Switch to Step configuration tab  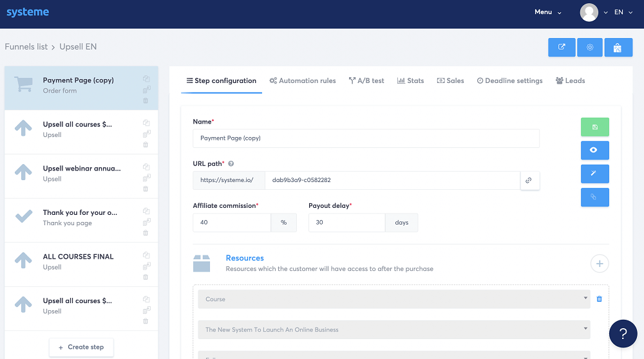pyautogui.click(x=222, y=81)
